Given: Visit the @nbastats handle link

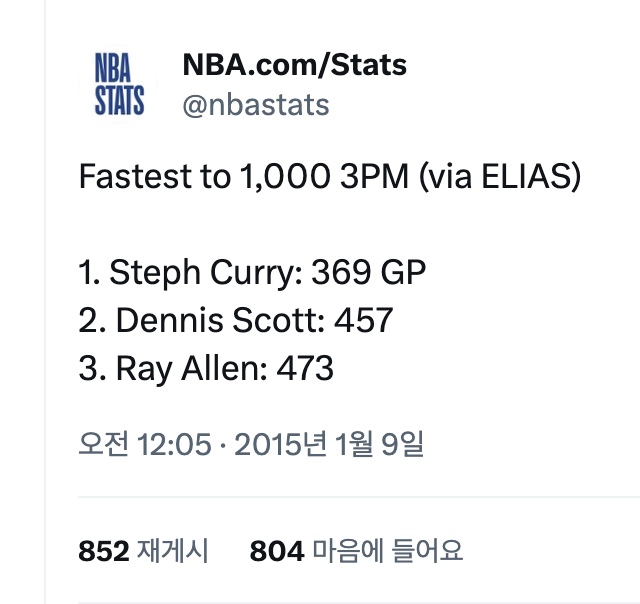Looking at the screenshot, I should (x=255, y=105).
